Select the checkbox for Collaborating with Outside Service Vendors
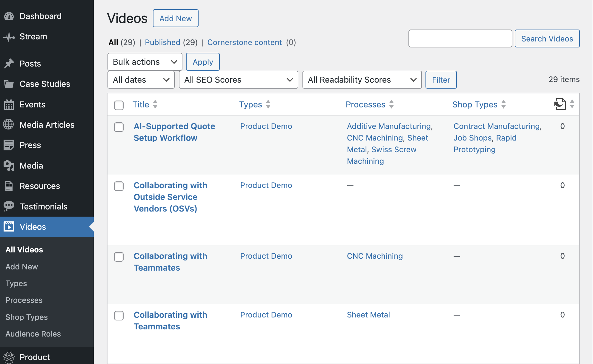 coord(119,186)
